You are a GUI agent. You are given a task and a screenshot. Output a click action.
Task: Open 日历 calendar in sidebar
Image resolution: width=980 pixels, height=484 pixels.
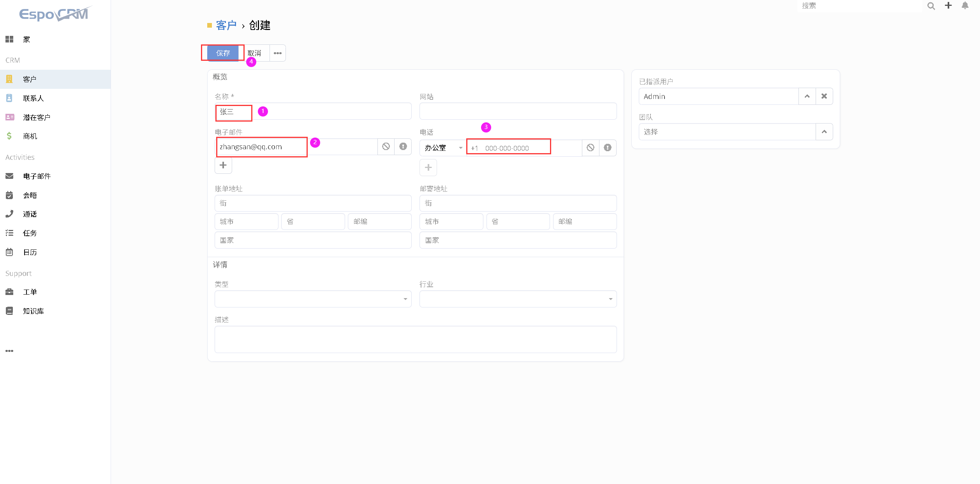[x=30, y=252]
